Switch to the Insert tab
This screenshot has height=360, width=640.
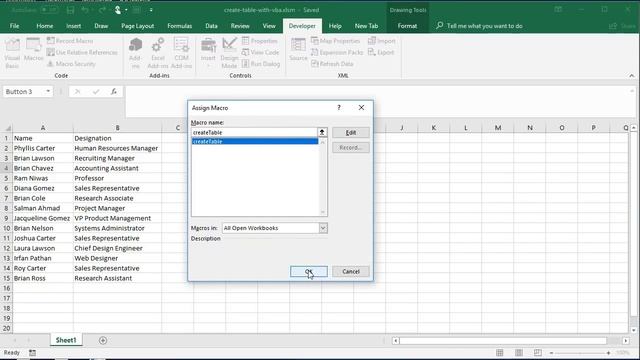[73, 26]
